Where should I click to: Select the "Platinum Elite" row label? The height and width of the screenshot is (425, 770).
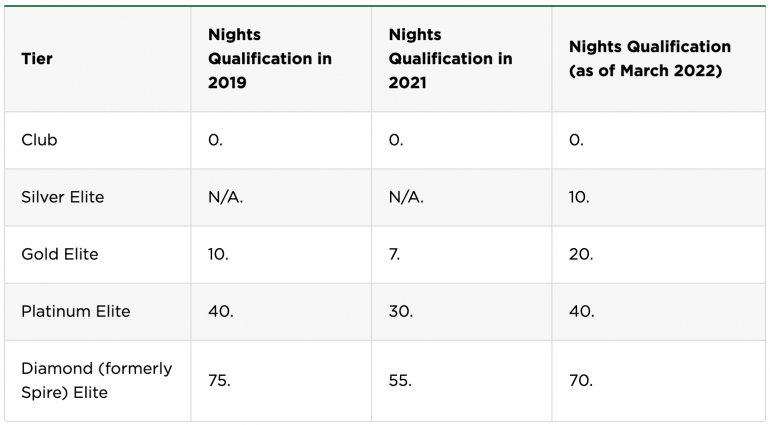[x=76, y=311]
